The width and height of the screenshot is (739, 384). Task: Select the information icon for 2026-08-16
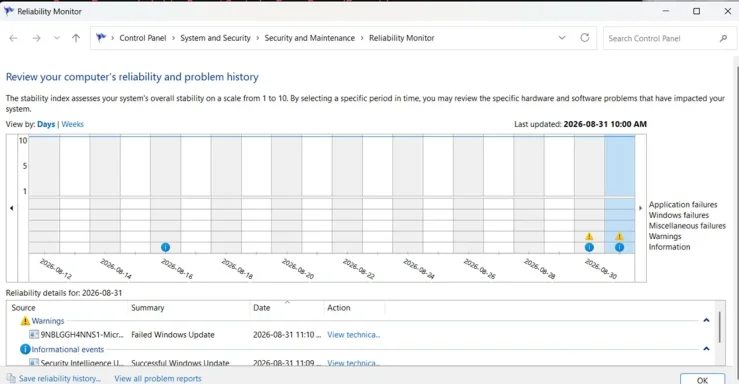click(x=165, y=247)
